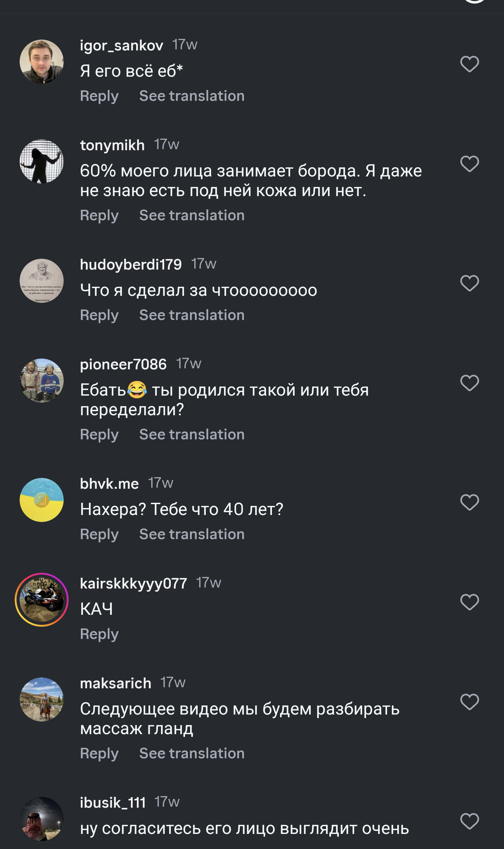Like hudoyberdi179's comment
Image resolution: width=504 pixels, height=849 pixels.
point(469,283)
